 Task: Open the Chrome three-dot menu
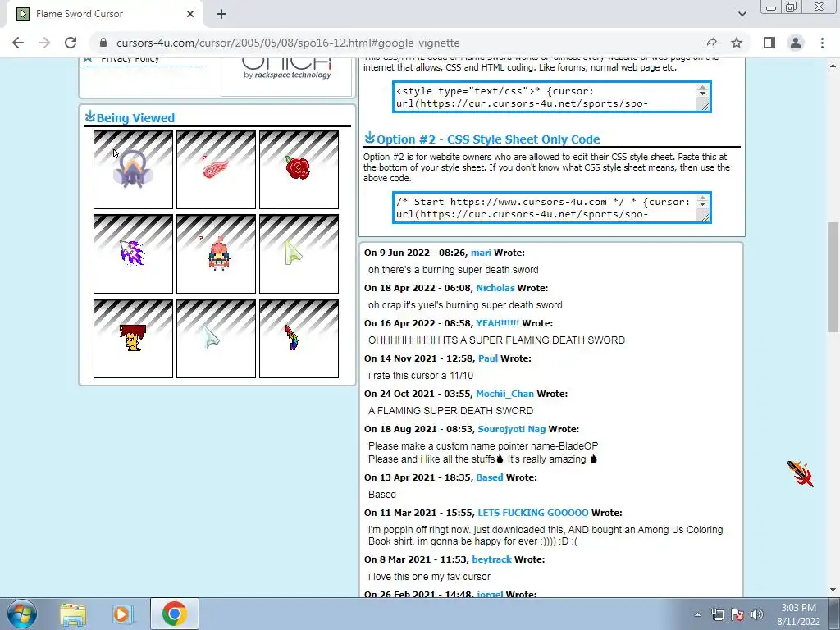[x=822, y=43]
